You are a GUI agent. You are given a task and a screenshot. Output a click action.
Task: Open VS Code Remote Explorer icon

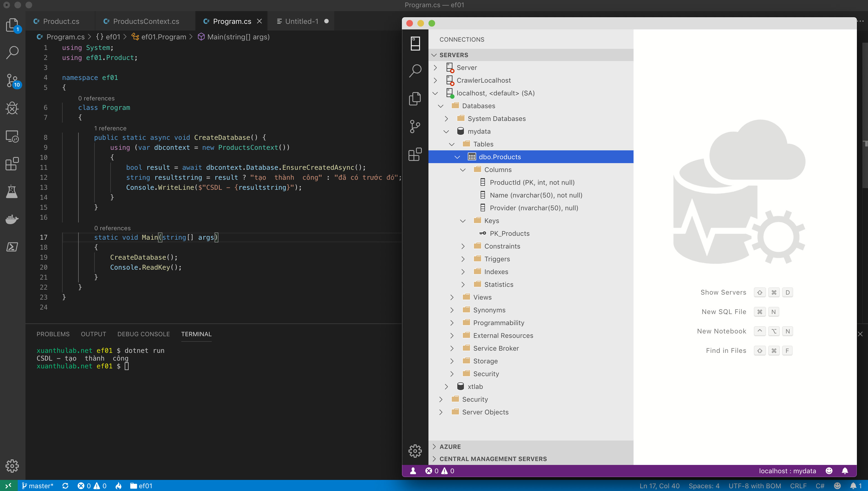12,136
